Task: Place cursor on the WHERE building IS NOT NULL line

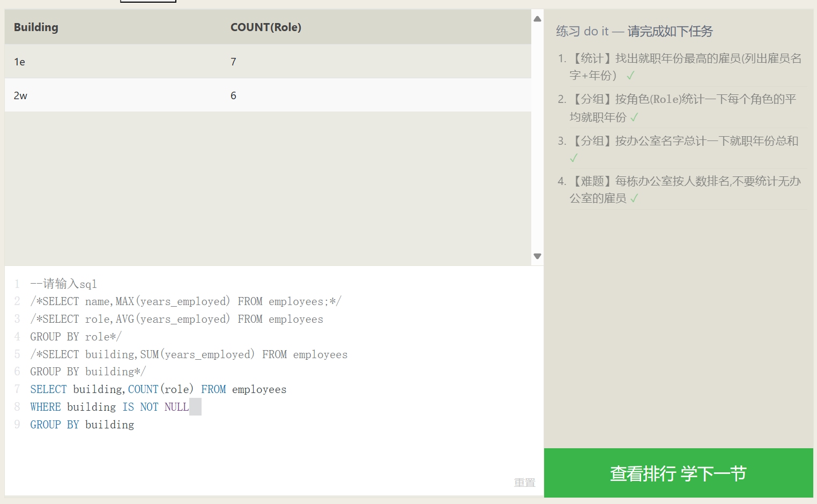Action: [109, 407]
